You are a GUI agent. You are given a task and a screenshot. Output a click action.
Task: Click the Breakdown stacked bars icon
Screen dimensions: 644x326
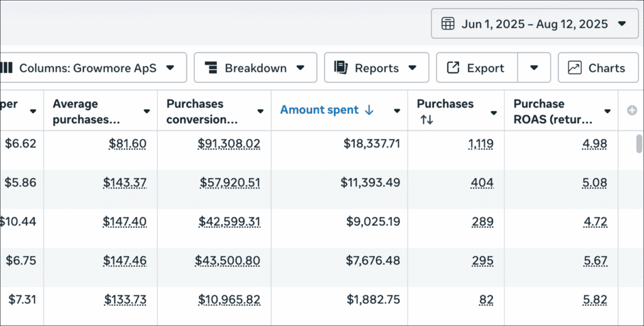point(211,68)
